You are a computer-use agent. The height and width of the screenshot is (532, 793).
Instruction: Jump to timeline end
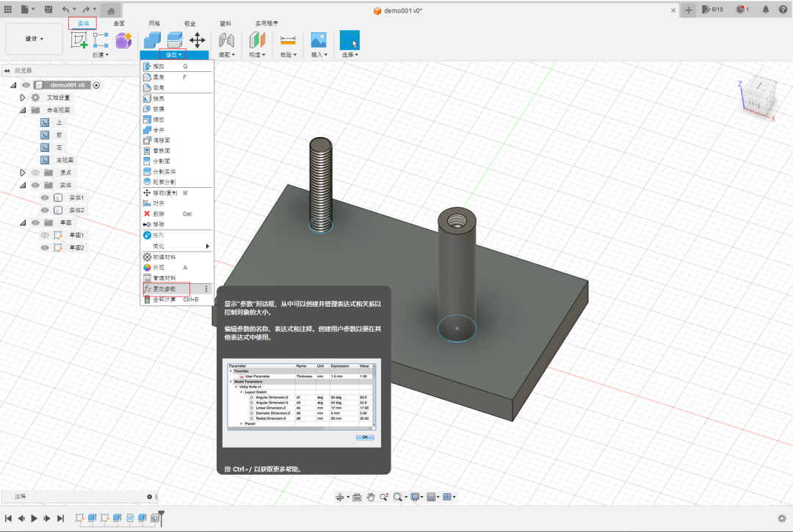(61, 518)
